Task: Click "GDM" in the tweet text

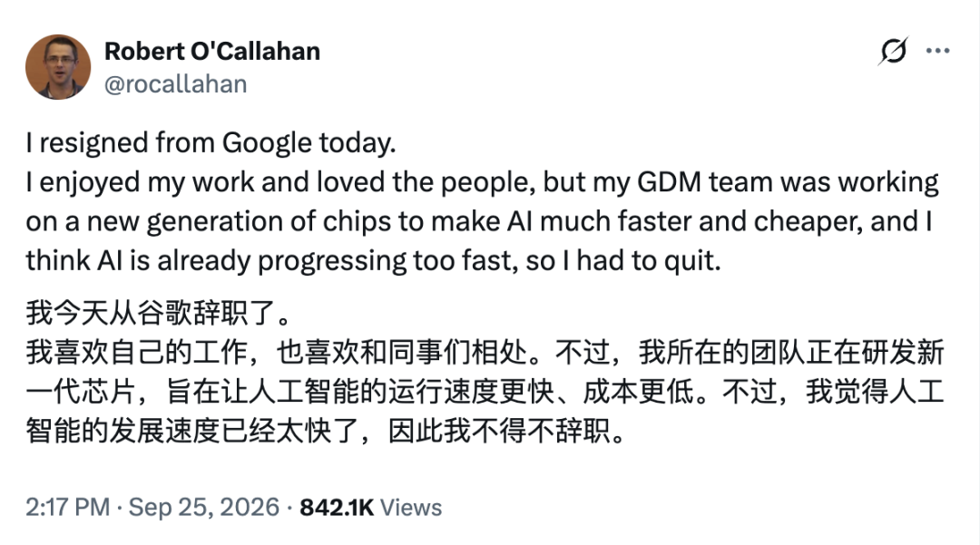Action: click(669, 182)
